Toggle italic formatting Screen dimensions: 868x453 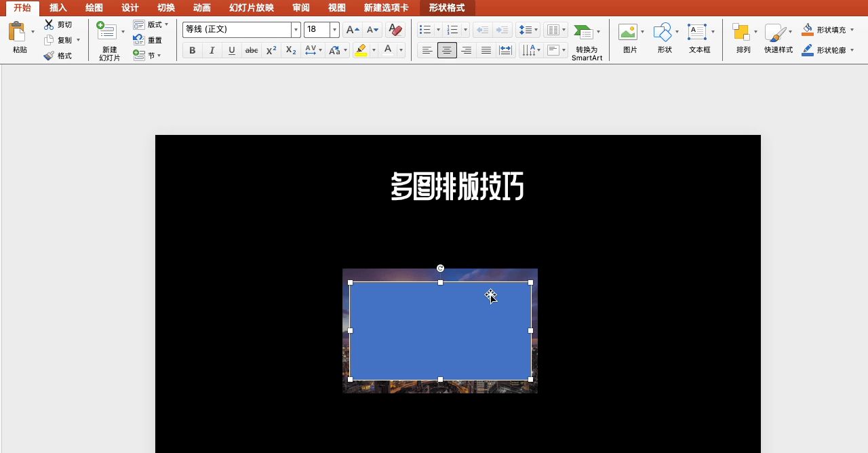click(212, 50)
